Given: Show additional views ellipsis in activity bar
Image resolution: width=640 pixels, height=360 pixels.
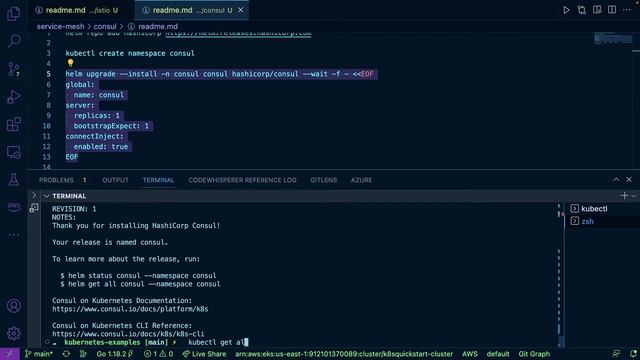Looking at the screenshot, I should pyautogui.click(x=14, y=235).
